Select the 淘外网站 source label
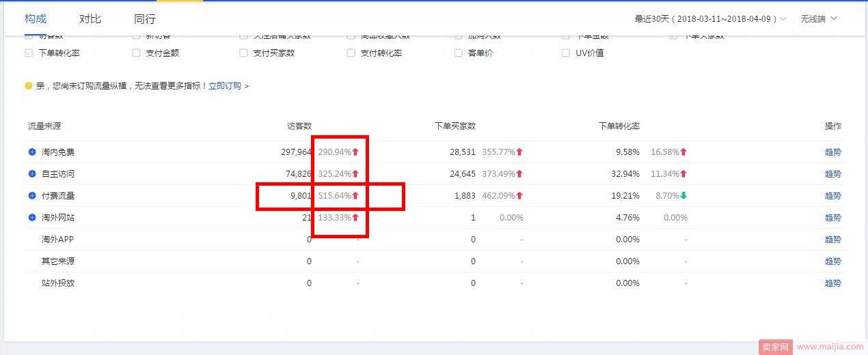Viewport: 868px width, 355px height. click(58, 218)
